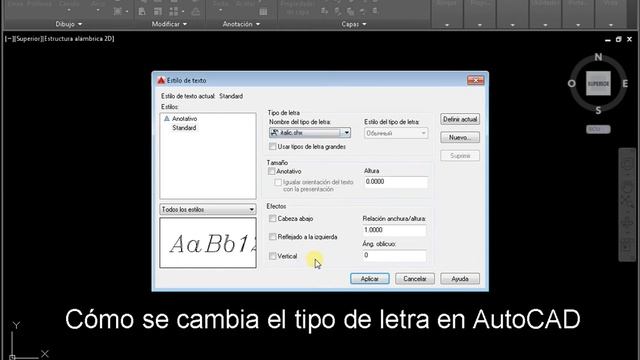Toggle Igualar orientación del texto checkbox
Screen dimensions: 640x360
click(x=278, y=182)
